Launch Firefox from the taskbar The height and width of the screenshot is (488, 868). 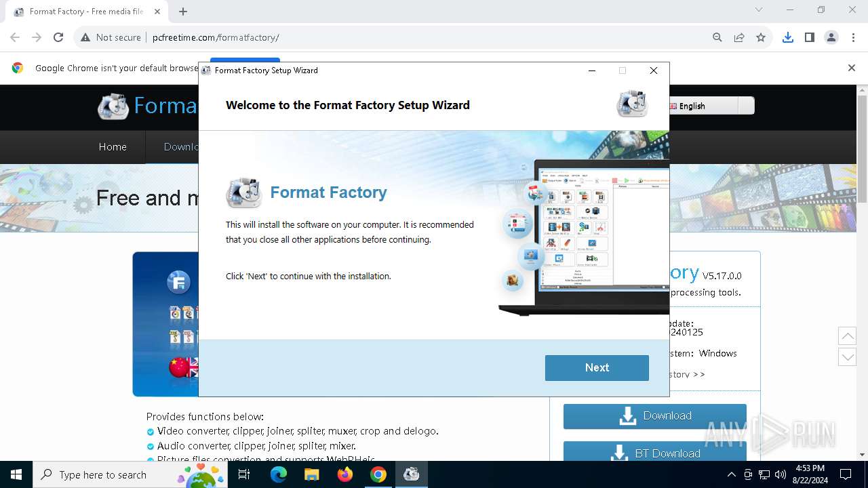[x=345, y=474]
